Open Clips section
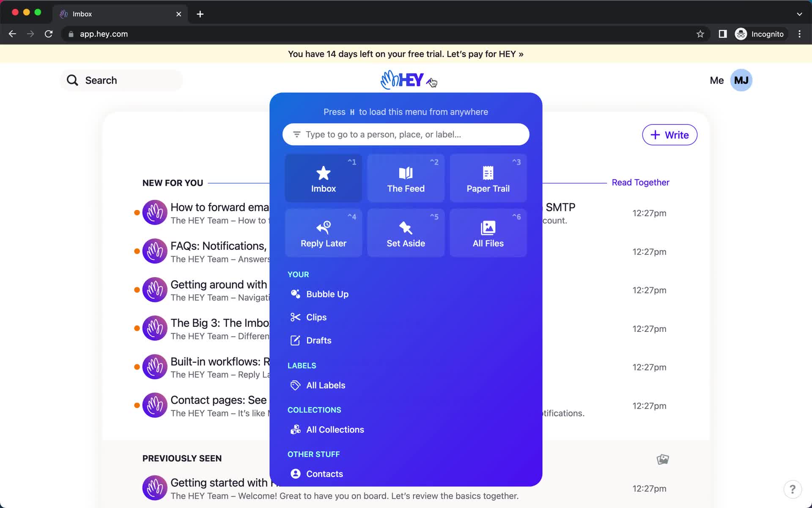The height and width of the screenshot is (508, 812). (x=316, y=317)
